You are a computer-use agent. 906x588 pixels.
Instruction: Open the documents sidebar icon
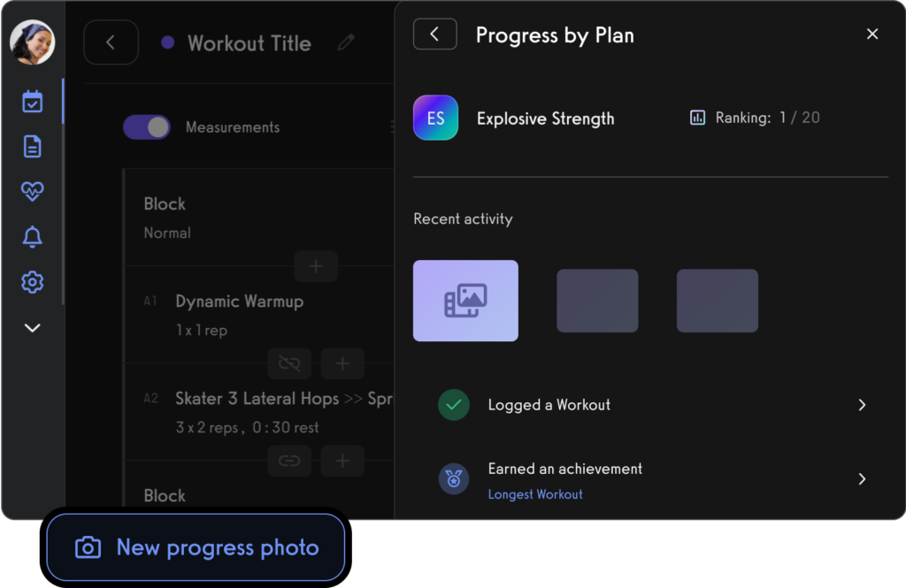click(32, 146)
